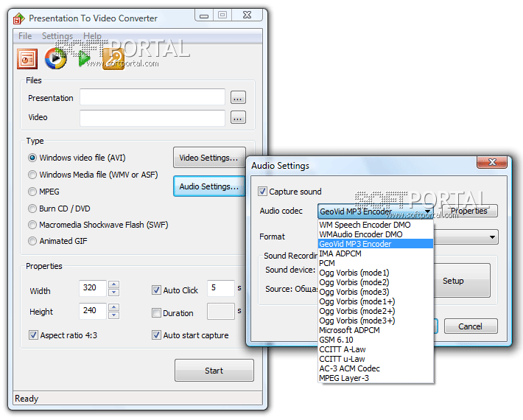The width and height of the screenshot is (523, 420).
Task: Toggle the Auto Click checkbox
Action: [156, 290]
